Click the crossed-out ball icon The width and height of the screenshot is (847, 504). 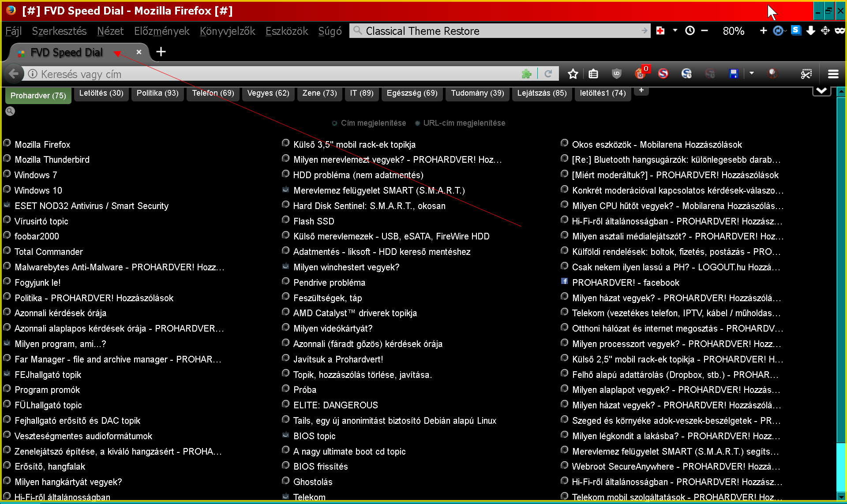772,74
